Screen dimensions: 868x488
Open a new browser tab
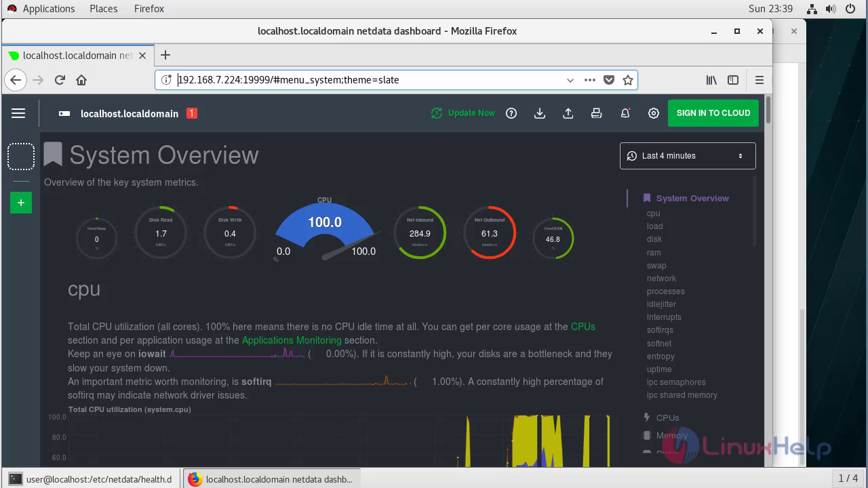click(165, 56)
